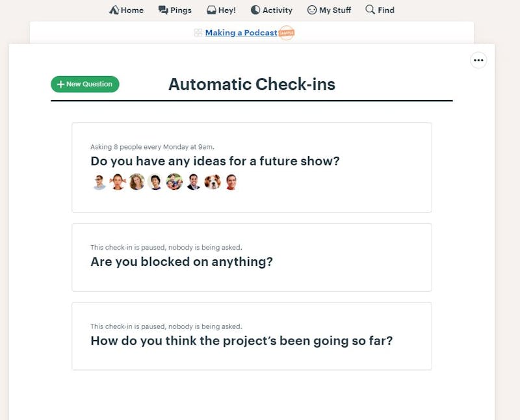
Task: Go to the Home navigation item
Action: (x=126, y=10)
